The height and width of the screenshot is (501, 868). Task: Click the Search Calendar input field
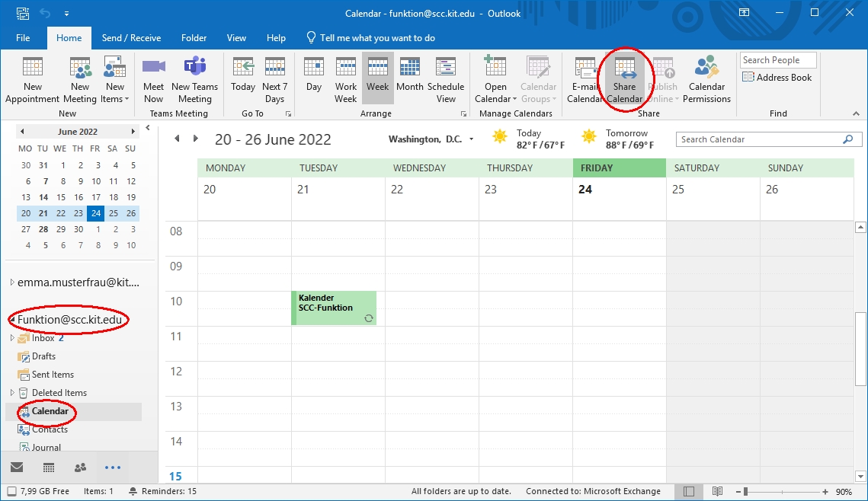point(759,139)
